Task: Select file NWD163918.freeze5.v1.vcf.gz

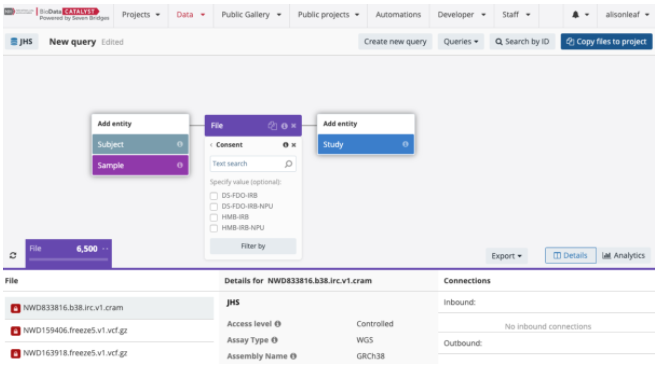Action: click(109, 353)
